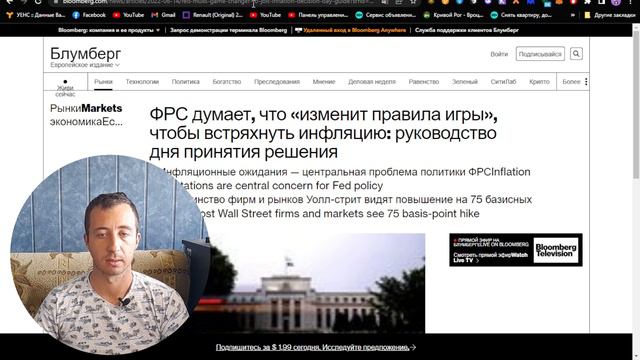Screen dimensions: 640x360
Task: Open the Панель управления bookmark
Action: pos(318,15)
